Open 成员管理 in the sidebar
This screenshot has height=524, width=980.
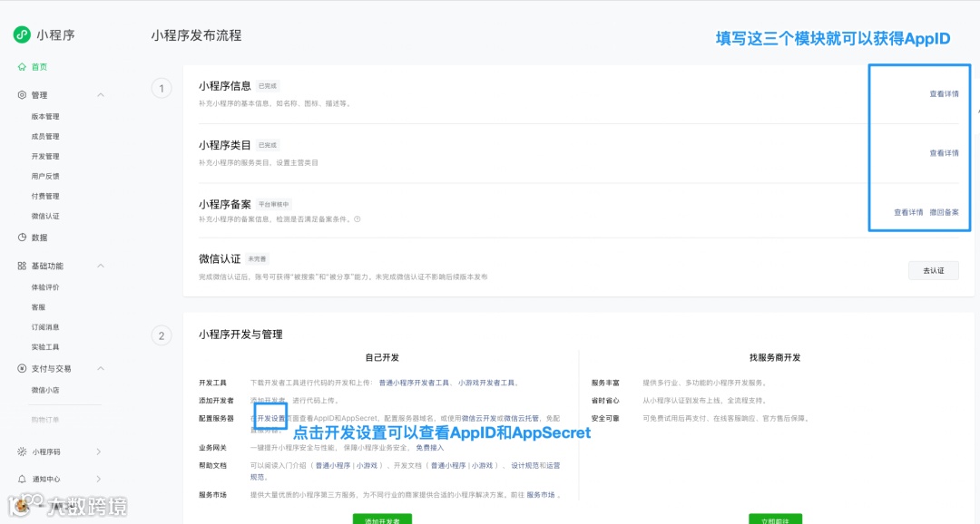pyautogui.click(x=45, y=137)
